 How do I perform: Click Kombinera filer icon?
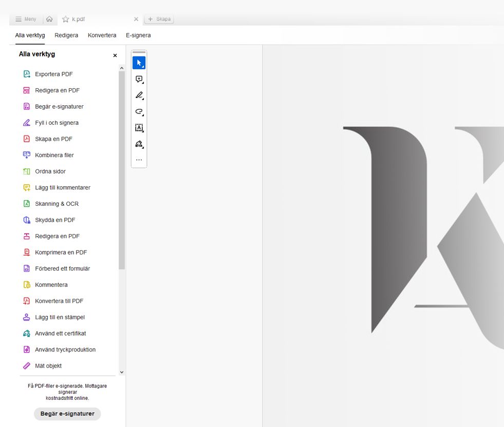tap(27, 155)
